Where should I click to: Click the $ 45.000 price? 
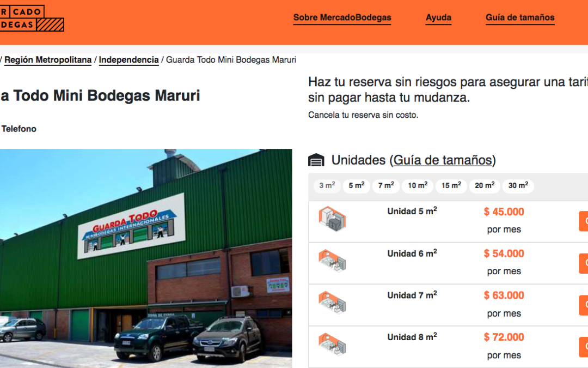tap(504, 212)
